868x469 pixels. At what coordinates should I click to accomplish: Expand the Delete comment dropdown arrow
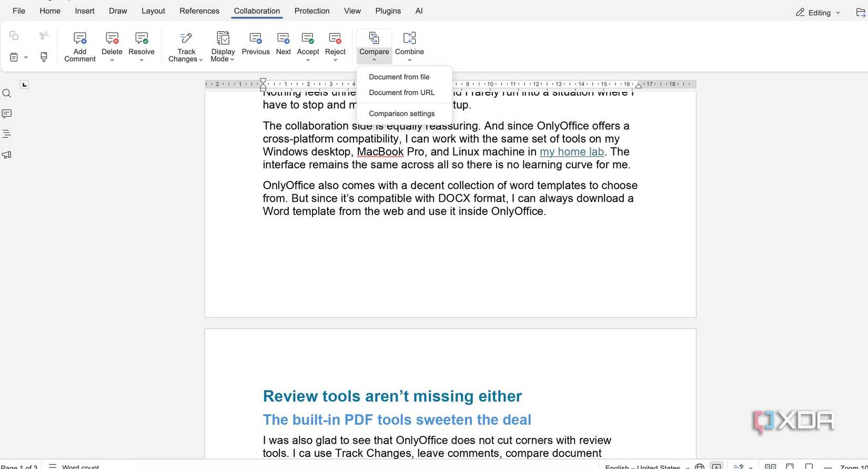(112, 60)
